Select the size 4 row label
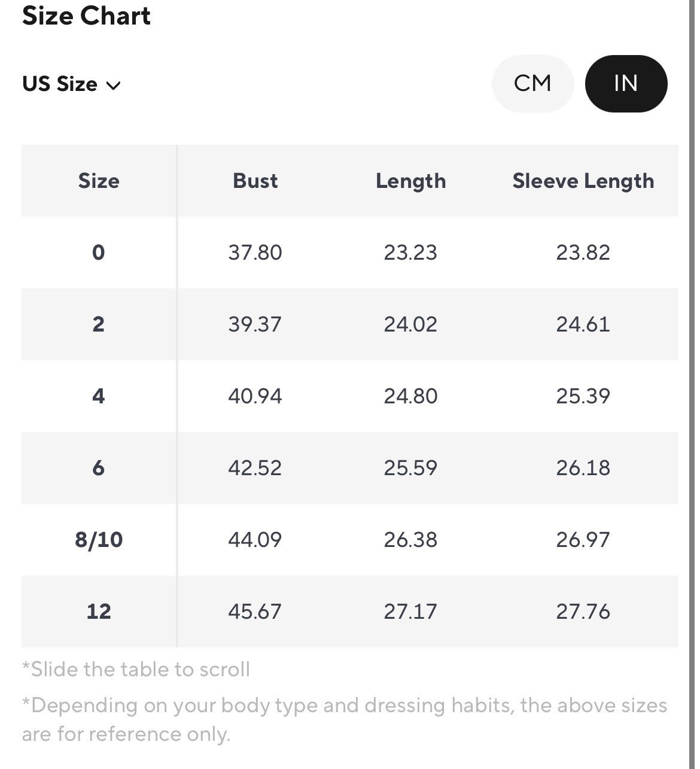This screenshot has width=700, height=769. click(99, 396)
